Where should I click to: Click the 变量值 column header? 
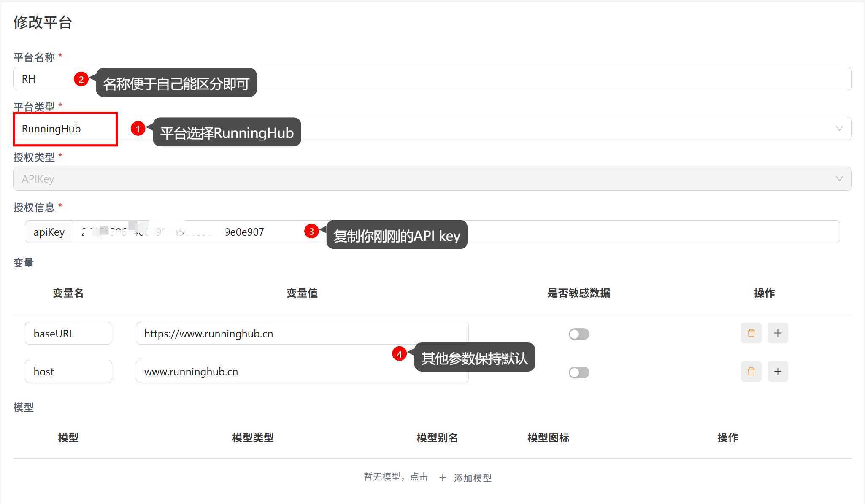tap(302, 293)
